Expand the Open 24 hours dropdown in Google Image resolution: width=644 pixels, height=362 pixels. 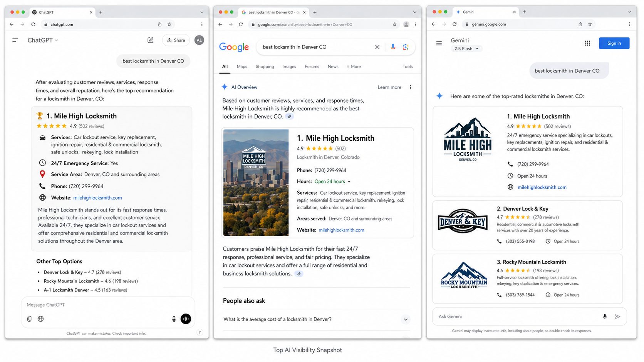(x=333, y=182)
